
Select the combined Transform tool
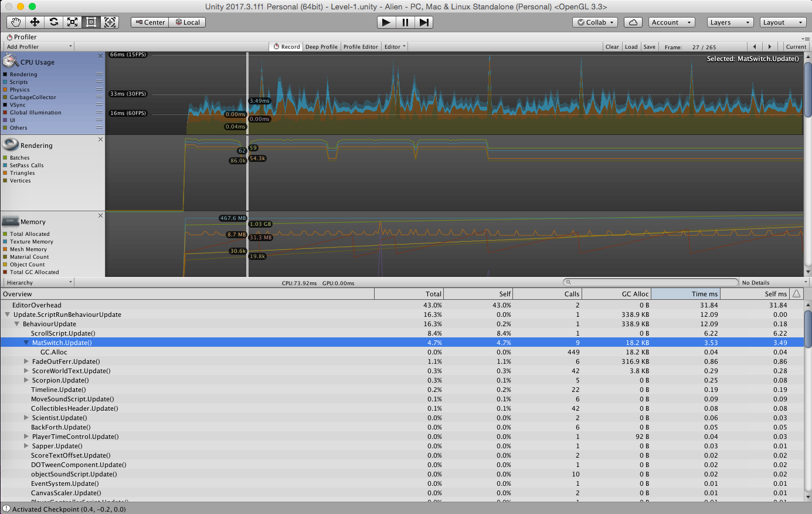110,22
